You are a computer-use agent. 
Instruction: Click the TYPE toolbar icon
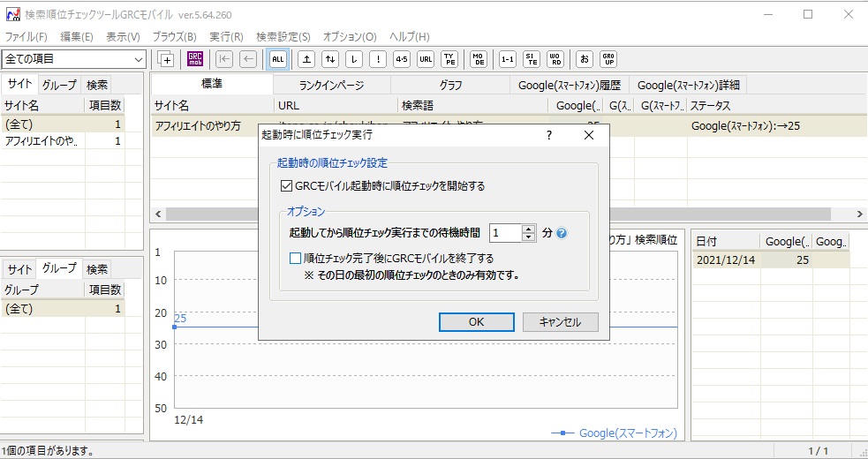[x=449, y=59]
